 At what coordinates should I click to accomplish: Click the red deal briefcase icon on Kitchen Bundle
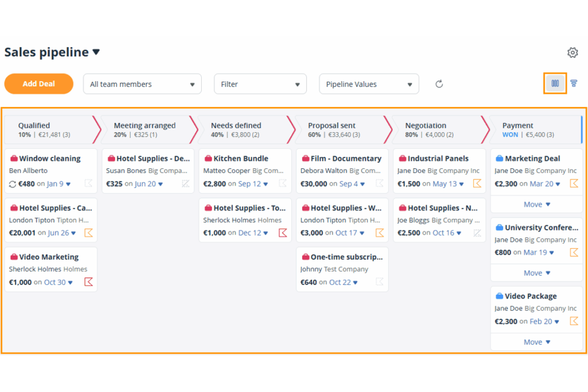tap(208, 158)
